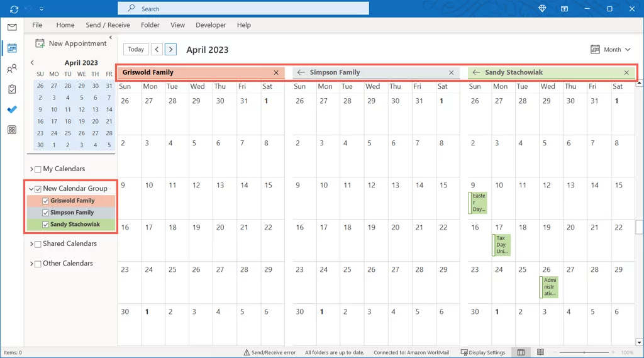Open the Tasks clipboard icon
This screenshot has width=644, height=358.
[x=11, y=89]
